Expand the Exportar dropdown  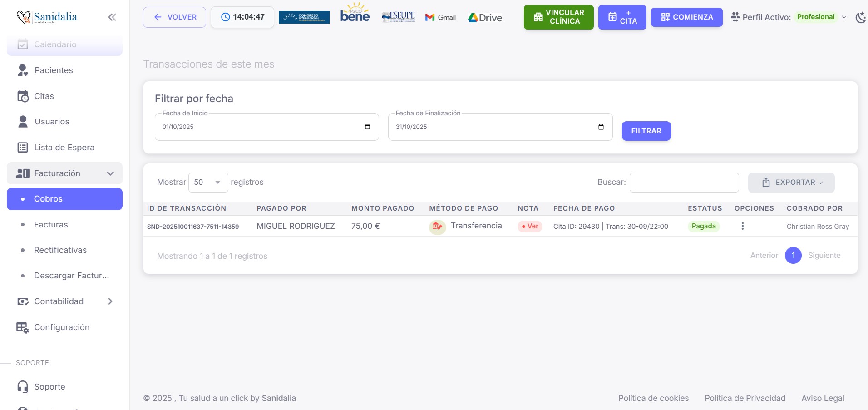click(791, 183)
